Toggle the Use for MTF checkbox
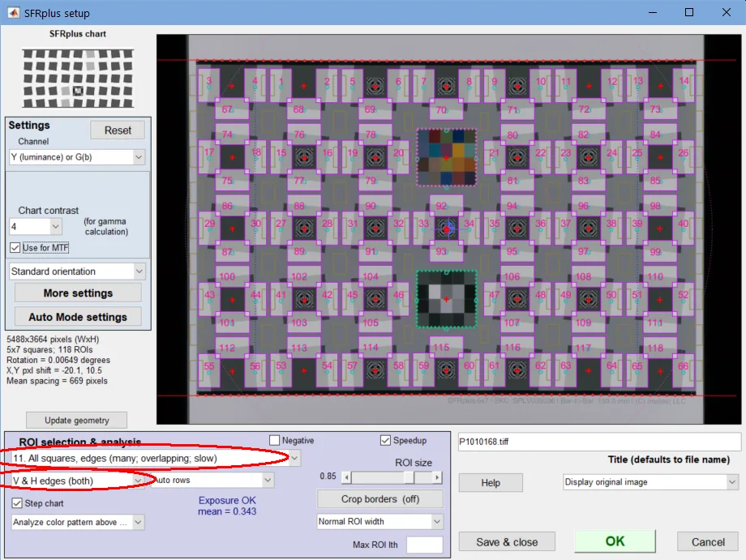Viewport: 746px width, 560px height. [15, 248]
